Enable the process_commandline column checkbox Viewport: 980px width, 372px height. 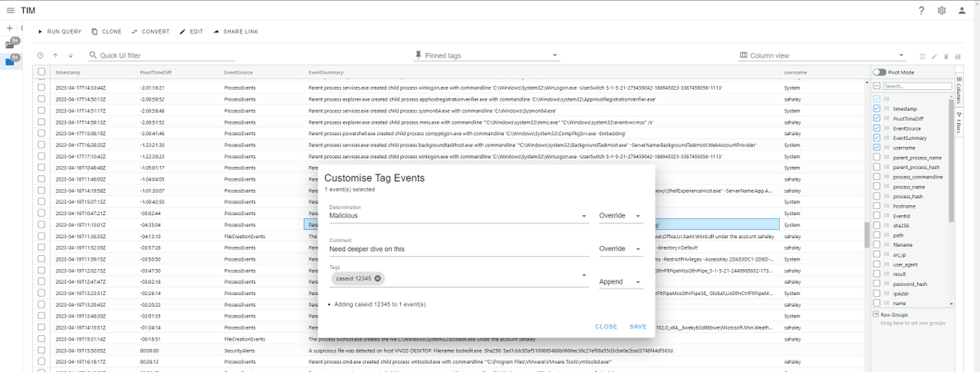877,177
